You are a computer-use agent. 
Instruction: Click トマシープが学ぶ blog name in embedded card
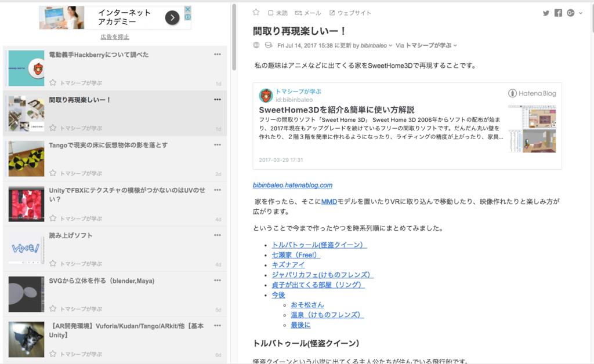298,92
